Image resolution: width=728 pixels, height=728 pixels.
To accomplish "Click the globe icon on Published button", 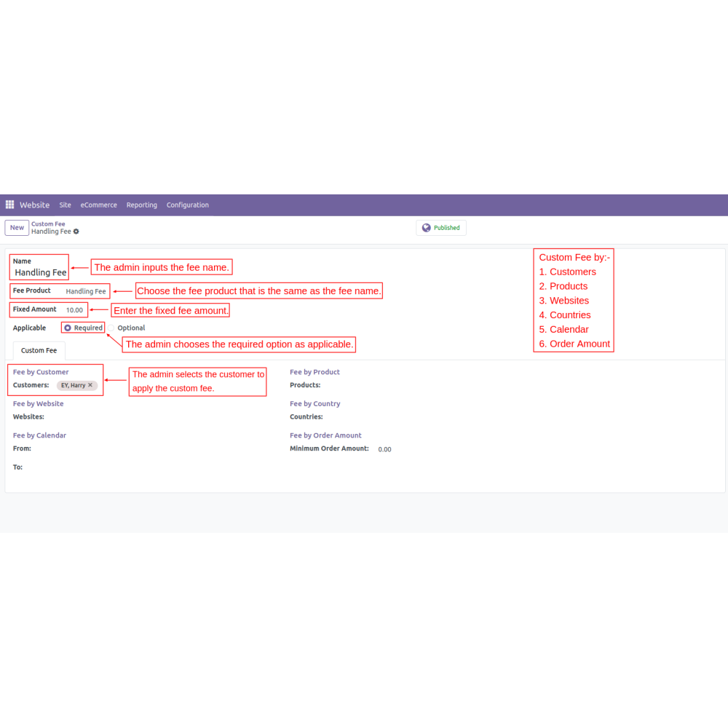I will (427, 228).
